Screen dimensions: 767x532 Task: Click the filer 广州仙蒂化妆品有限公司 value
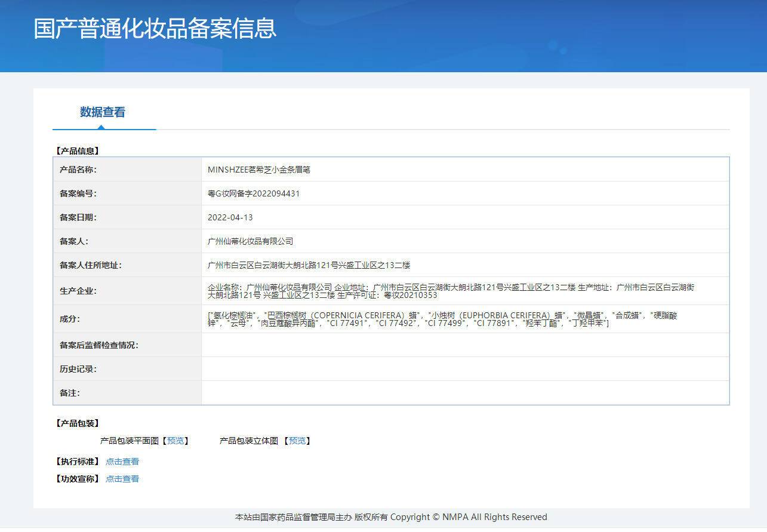pos(251,241)
